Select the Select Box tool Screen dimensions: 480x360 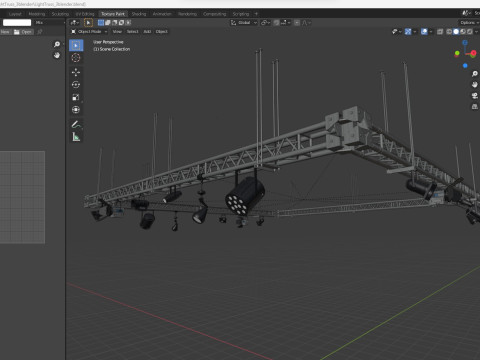(76, 45)
